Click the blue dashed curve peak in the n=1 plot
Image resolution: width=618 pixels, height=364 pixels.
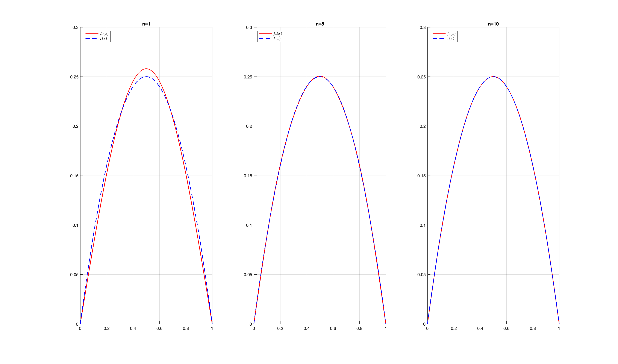[x=146, y=77]
